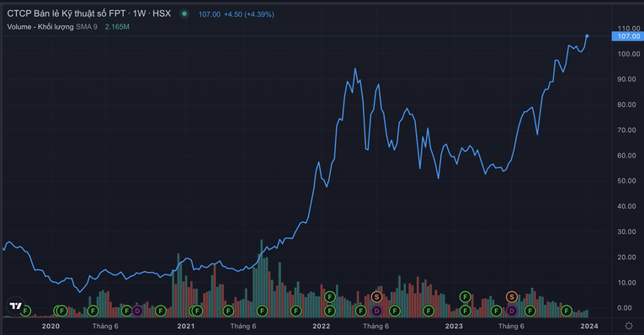This screenshot has width=644, height=335.
Task: Open the lower F marker beneath early 2023's stacked F
Action: pyautogui.click(x=465, y=311)
